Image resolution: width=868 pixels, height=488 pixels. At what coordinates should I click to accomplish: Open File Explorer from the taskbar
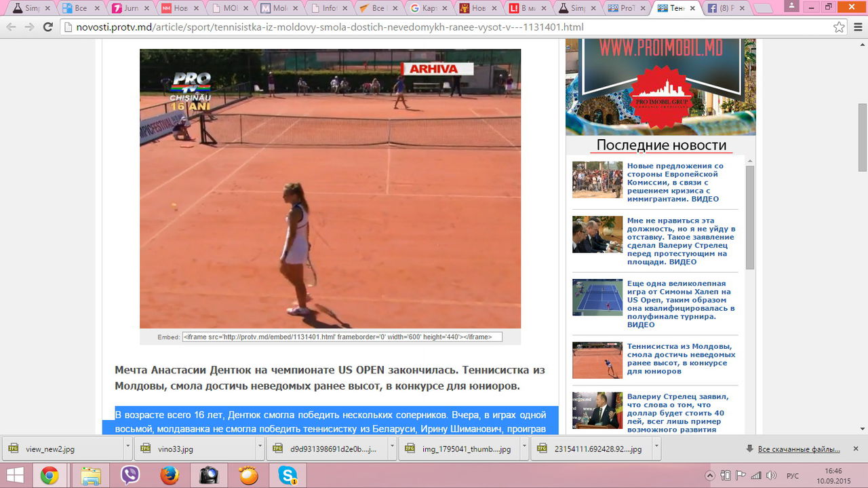tap(91, 476)
